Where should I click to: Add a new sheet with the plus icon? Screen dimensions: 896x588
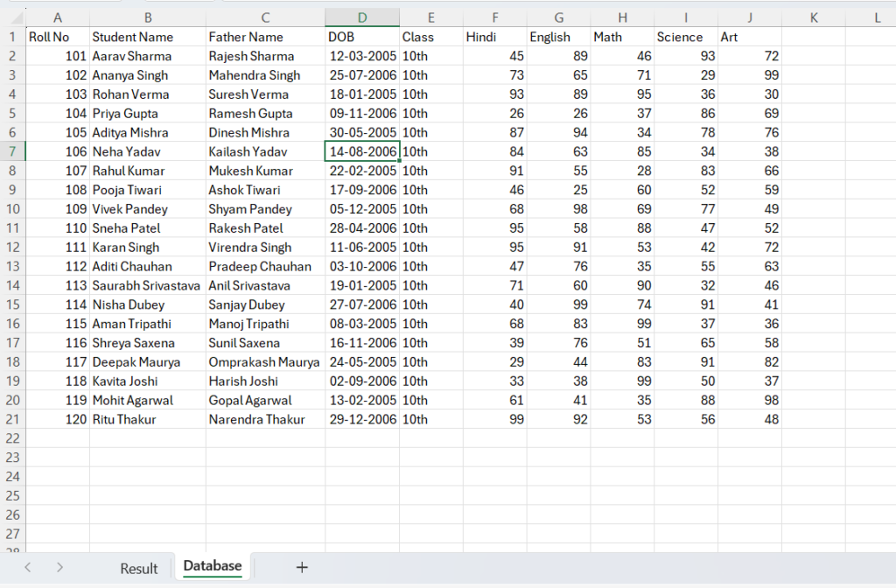coord(302,568)
